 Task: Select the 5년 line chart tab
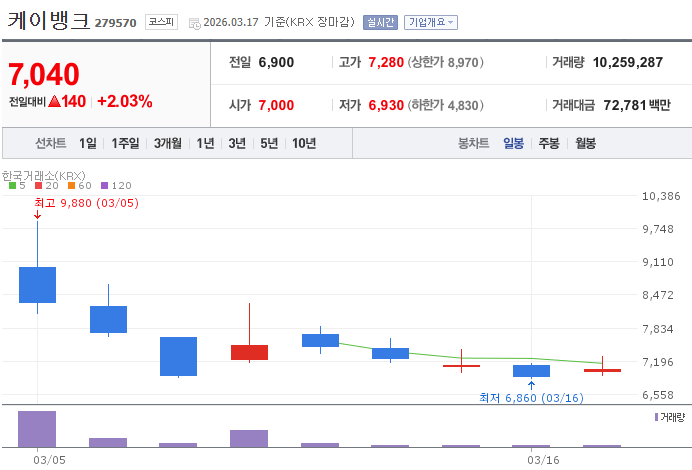tap(269, 143)
